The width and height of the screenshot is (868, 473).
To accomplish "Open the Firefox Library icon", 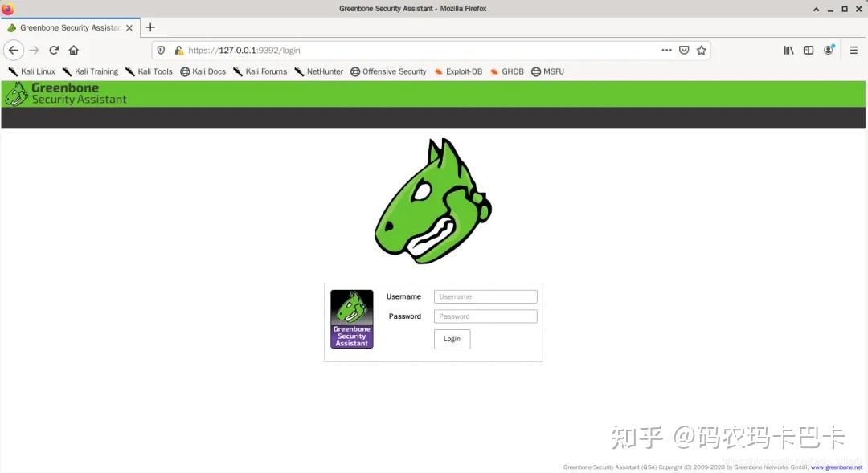I will point(788,50).
